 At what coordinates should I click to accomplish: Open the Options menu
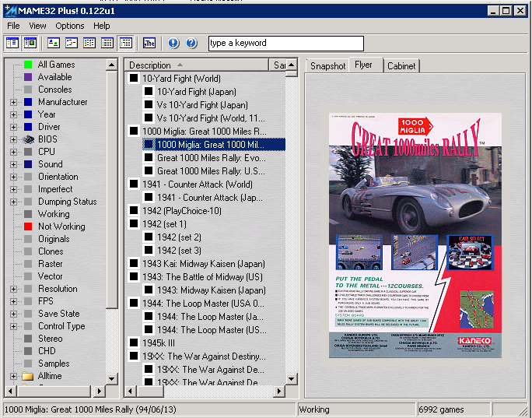(69, 26)
